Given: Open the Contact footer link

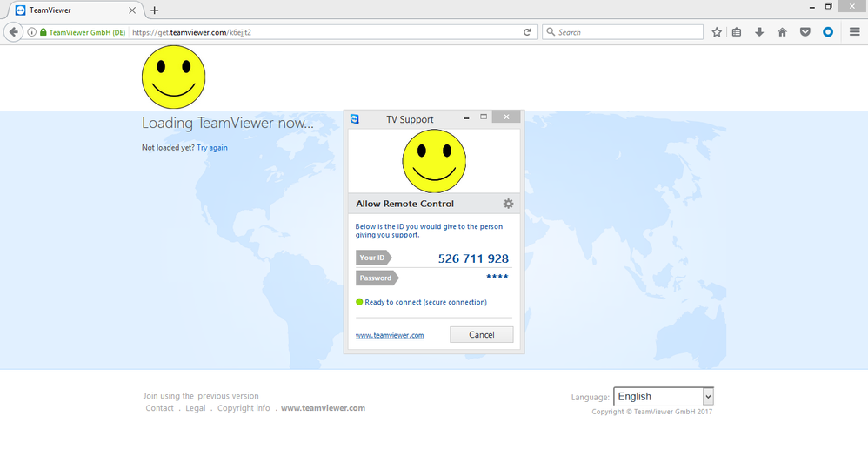Looking at the screenshot, I should click(159, 408).
